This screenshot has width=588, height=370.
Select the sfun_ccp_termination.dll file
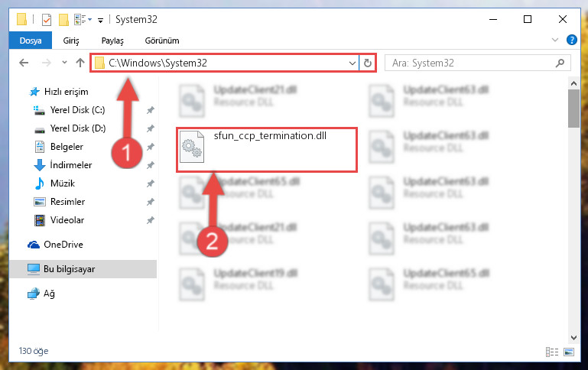click(x=267, y=150)
